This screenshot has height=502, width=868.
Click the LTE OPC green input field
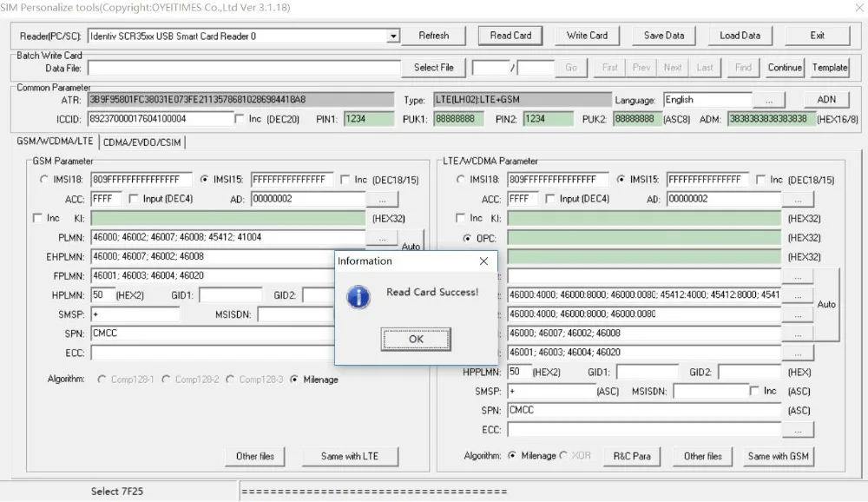[x=644, y=238]
